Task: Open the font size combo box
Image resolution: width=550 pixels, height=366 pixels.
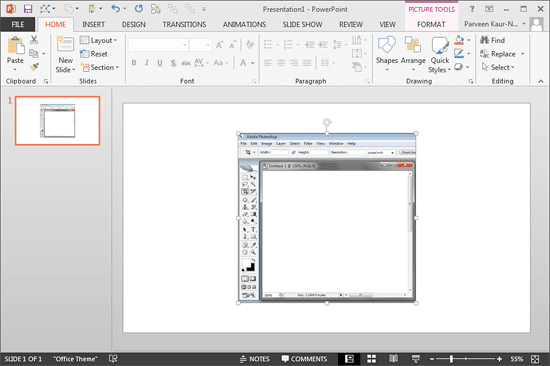Action: [200, 45]
